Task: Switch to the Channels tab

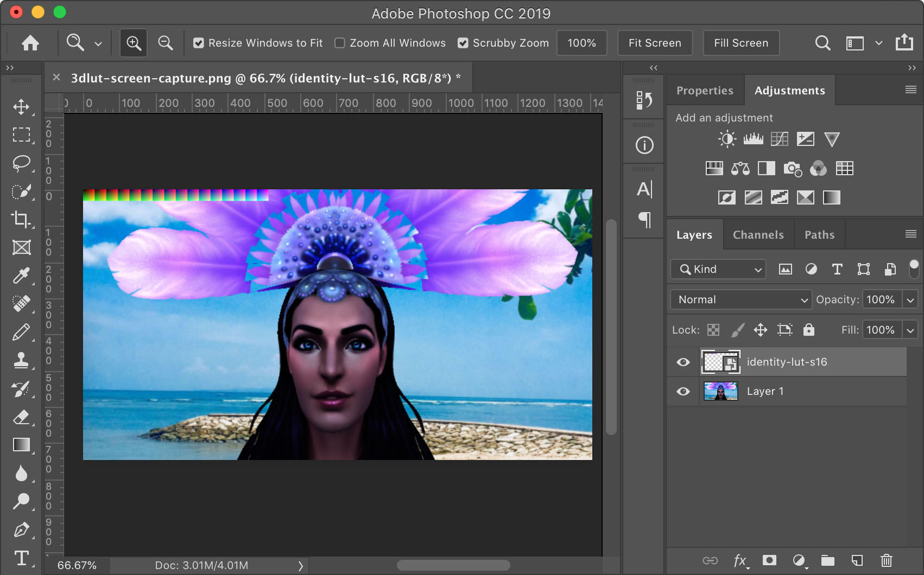Action: pos(758,234)
